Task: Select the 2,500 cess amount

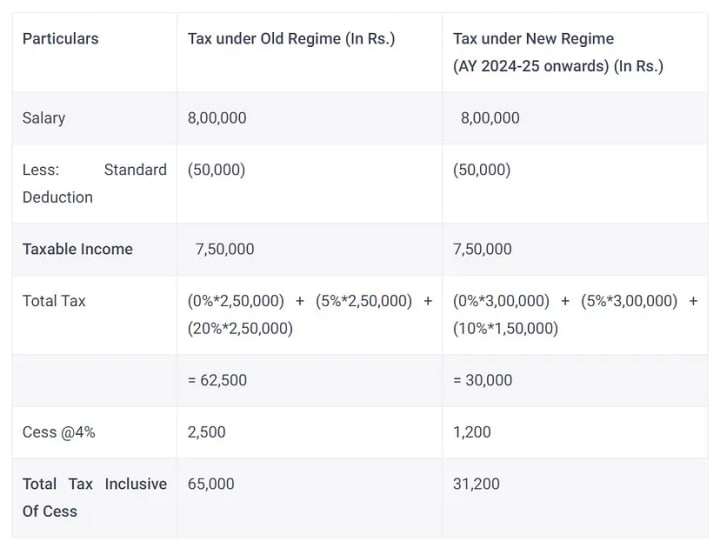Action: [x=206, y=432]
